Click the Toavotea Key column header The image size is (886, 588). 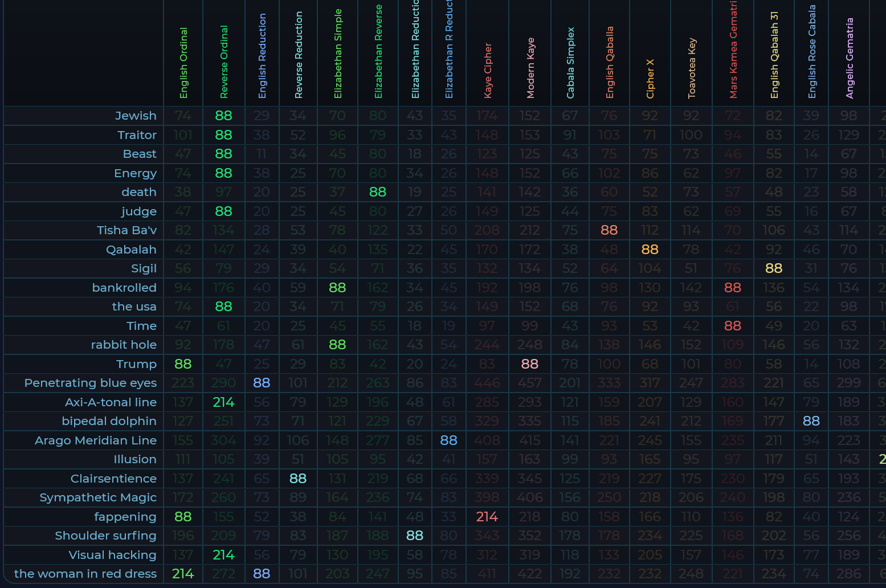[x=692, y=68]
